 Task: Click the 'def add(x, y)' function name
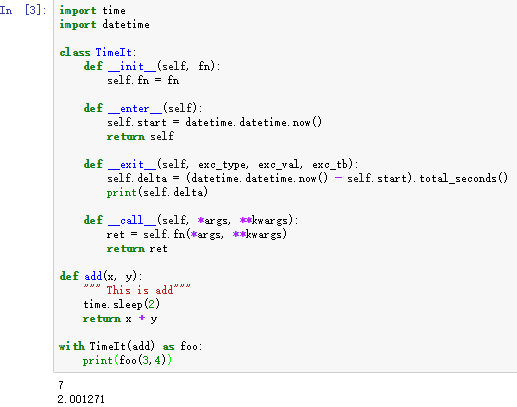(93, 276)
